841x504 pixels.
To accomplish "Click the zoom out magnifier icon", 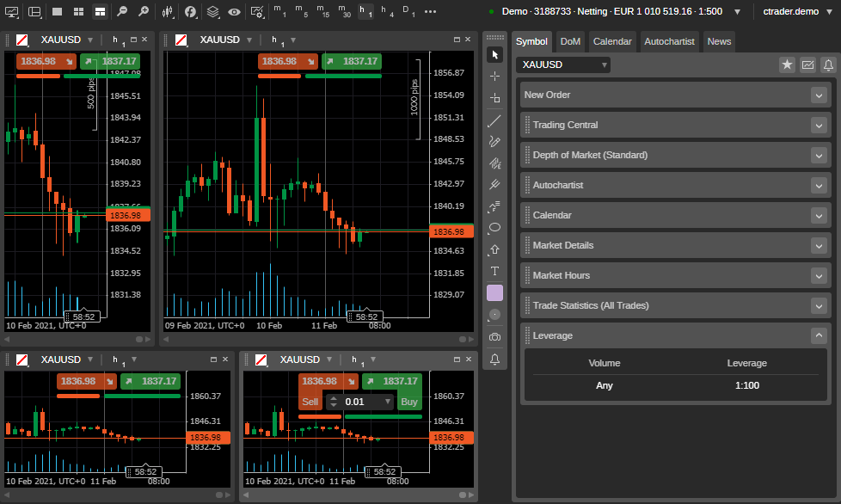I will pyautogui.click(x=123, y=12).
